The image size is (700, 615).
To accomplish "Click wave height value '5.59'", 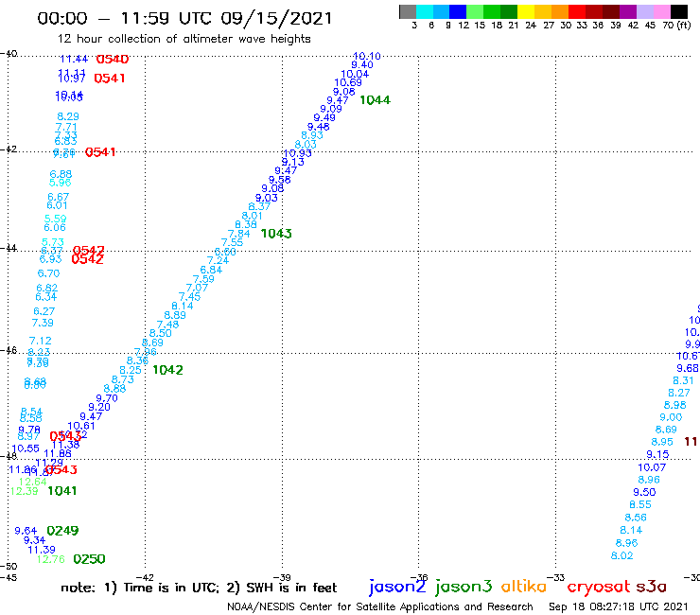I will (x=56, y=219).
